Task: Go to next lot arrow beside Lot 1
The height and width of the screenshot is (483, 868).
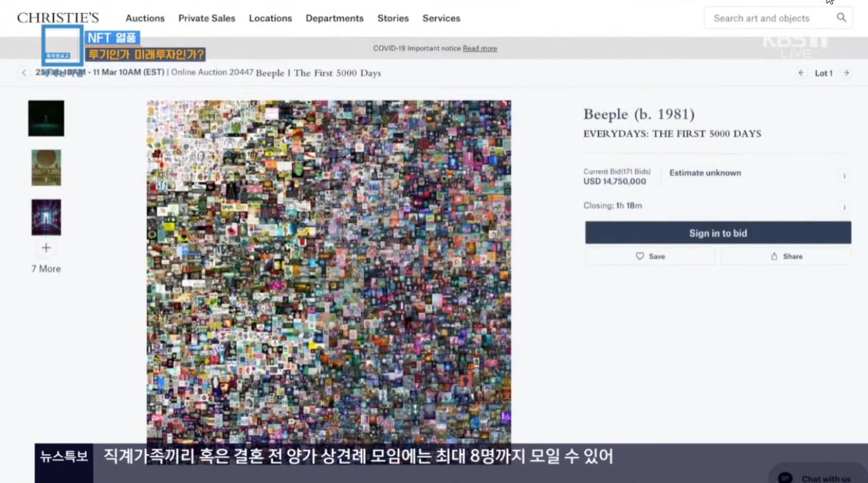Action: pyautogui.click(x=846, y=73)
